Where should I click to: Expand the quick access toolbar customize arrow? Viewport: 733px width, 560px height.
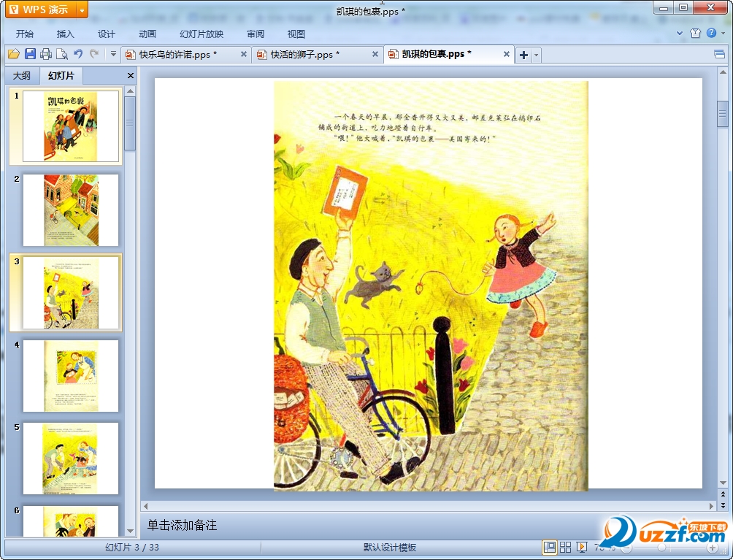[113, 54]
